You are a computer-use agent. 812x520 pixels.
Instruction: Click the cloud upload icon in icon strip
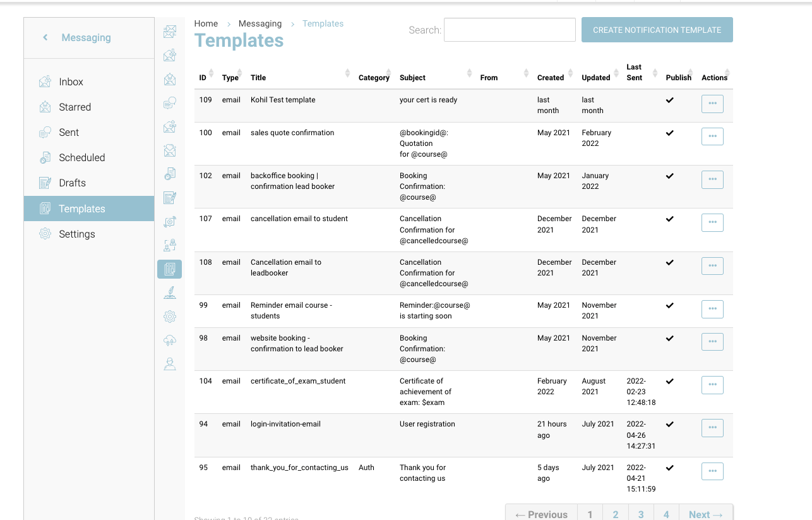tap(169, 341)
